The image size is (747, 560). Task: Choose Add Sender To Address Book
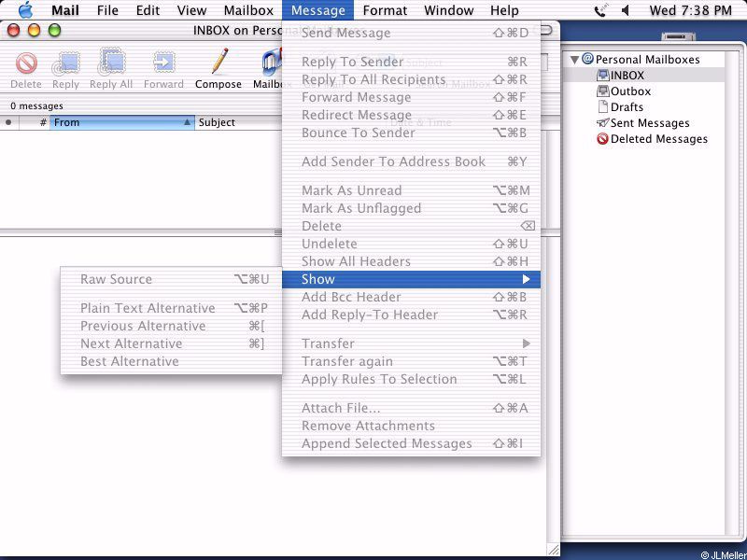[411, 161]
